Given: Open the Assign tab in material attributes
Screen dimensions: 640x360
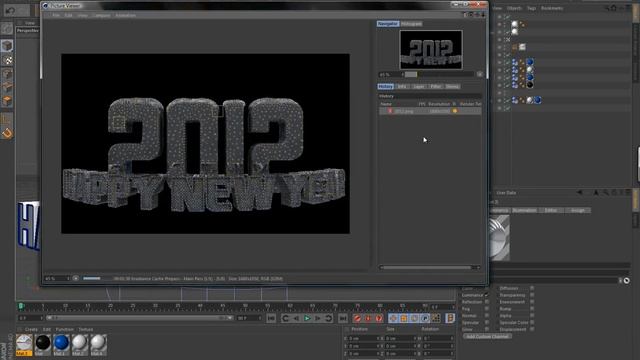Looking at the screenshot, I should 578,210.
